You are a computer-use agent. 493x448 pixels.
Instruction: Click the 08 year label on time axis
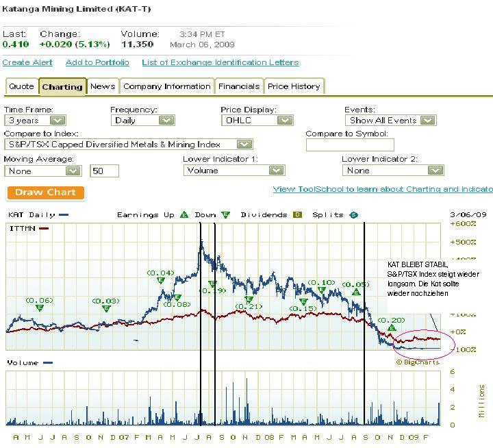(x=269, y=437)
